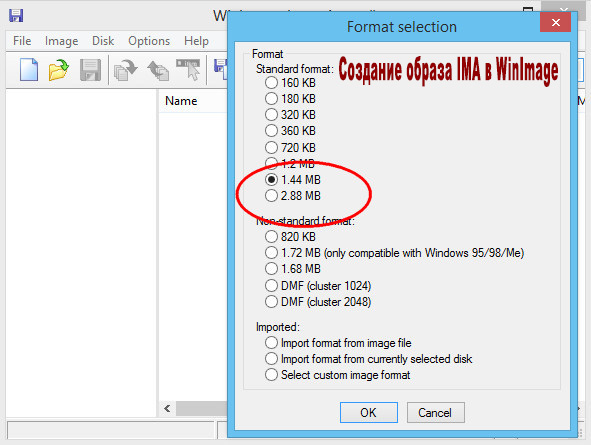Select the 1.44 MB format option
Image resolution: width=591 pixels, height=445 pixels.
(x=292, y=180)
